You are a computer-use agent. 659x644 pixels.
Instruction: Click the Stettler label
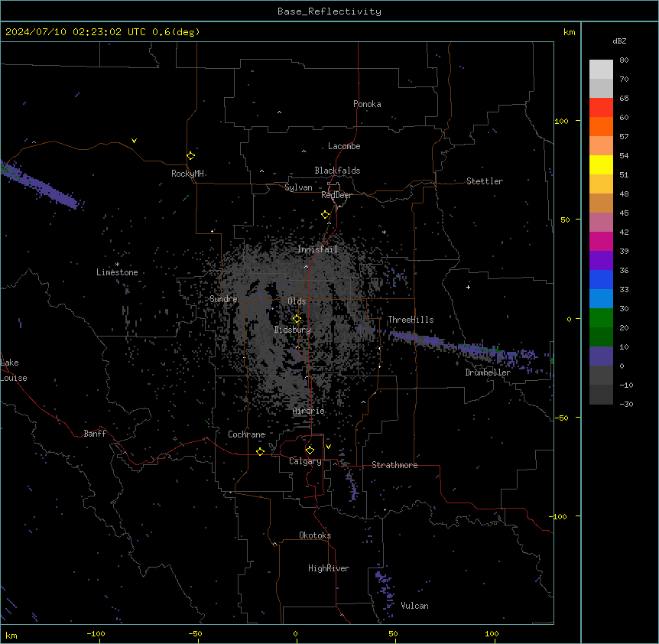coord(485,181)
